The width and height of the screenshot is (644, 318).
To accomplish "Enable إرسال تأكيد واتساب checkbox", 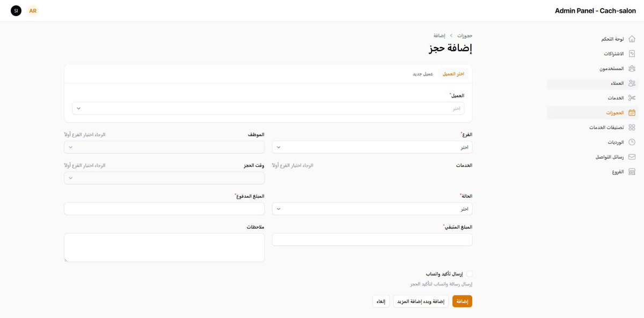I will pyautogui.click(x=470, y=273).
